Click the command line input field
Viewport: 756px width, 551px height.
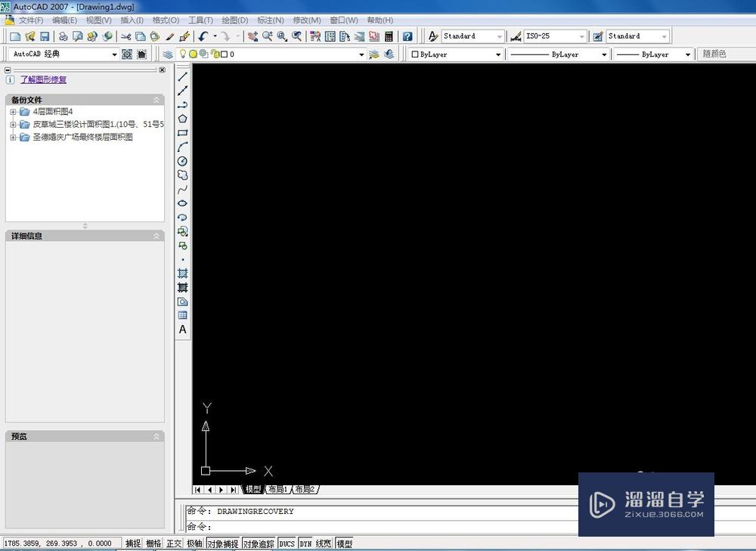point(381,526)
